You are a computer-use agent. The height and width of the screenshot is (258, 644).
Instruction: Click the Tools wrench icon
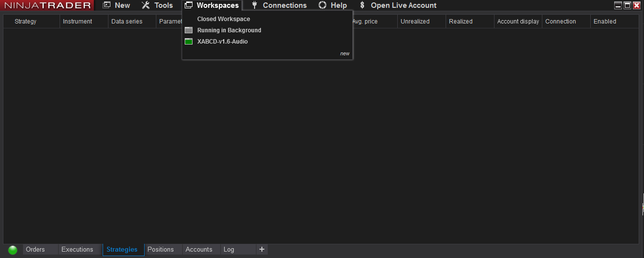[146, 5]
